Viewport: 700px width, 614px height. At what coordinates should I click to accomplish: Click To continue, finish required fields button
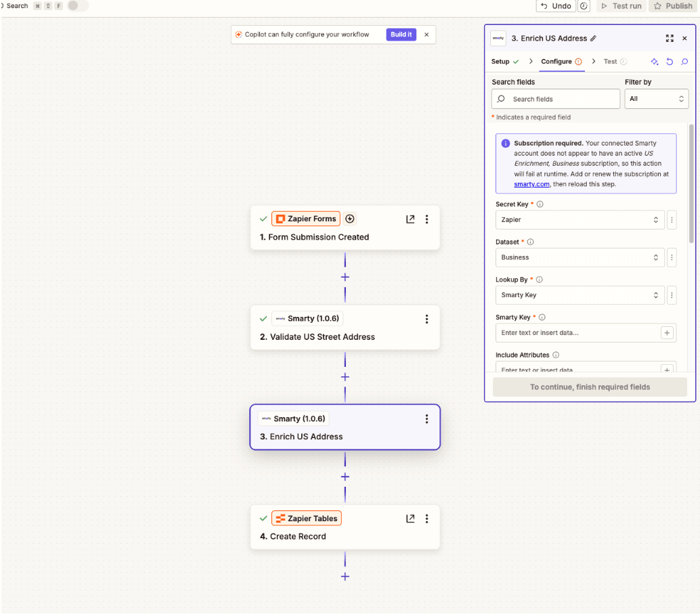tap(590, 387)
